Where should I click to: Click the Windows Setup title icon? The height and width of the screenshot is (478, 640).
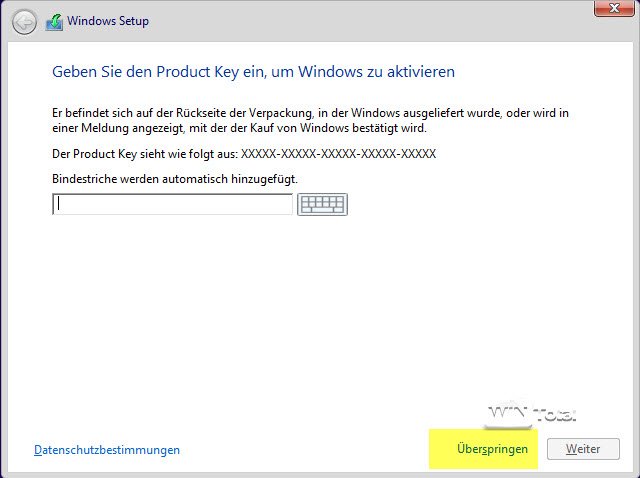[54, 22]
